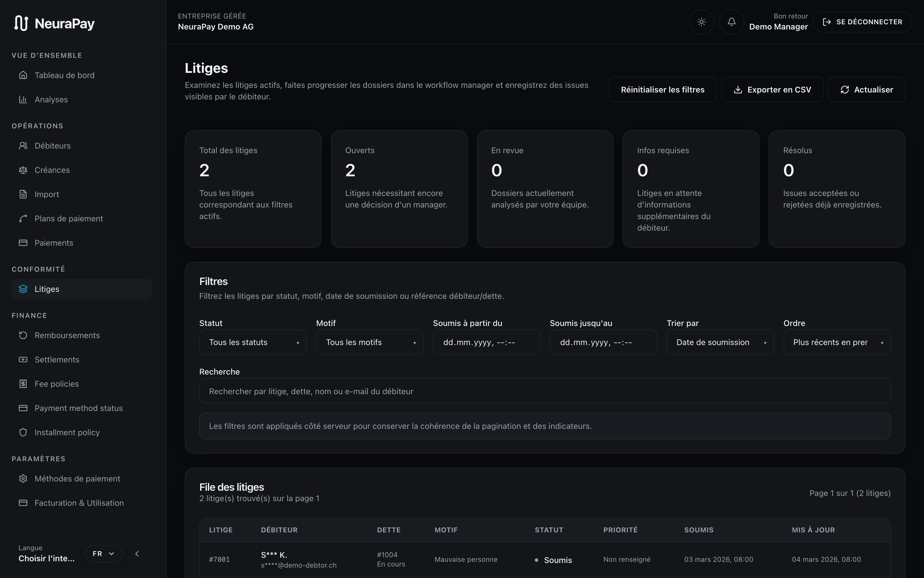924x578 pixels.
Task: Click the Résolus summary card
Action: click(837, 189)
